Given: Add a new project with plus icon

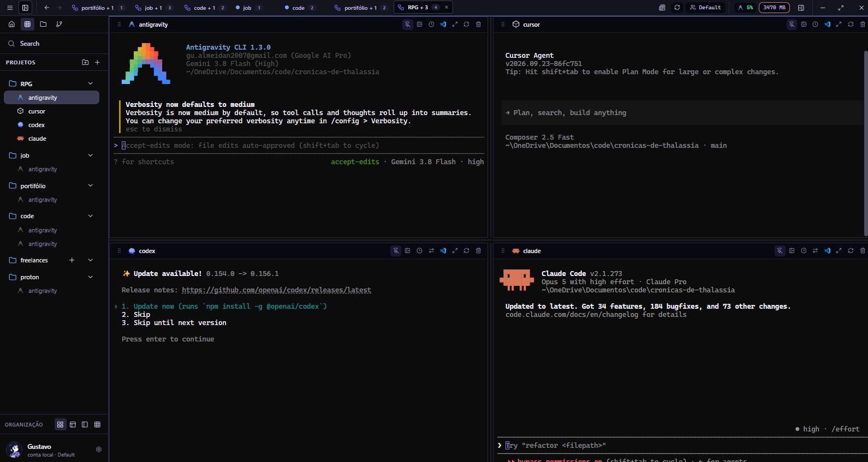Looking at the screenshot, I should click(x=97, y=62).
